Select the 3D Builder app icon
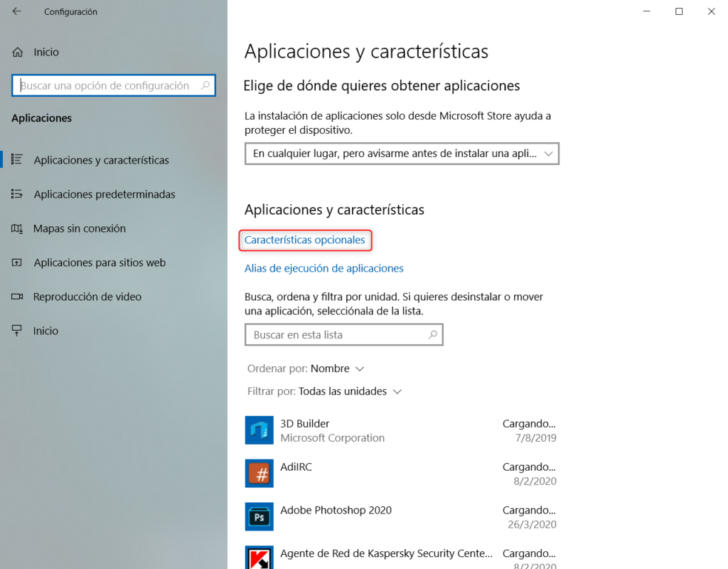The width and height of the screenshot is (728, 569). pos(259,430)
